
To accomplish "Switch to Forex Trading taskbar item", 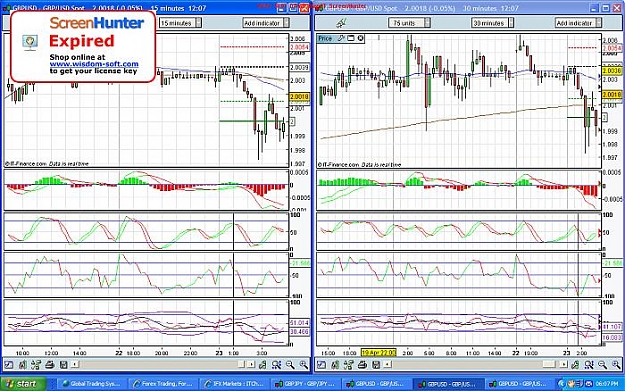I will (x=163, y=384).
